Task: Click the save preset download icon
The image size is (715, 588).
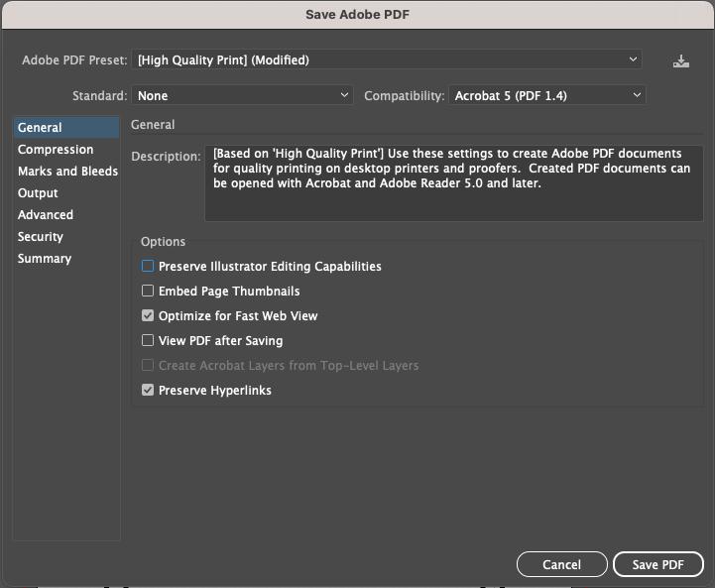Action: pos(681,60)
